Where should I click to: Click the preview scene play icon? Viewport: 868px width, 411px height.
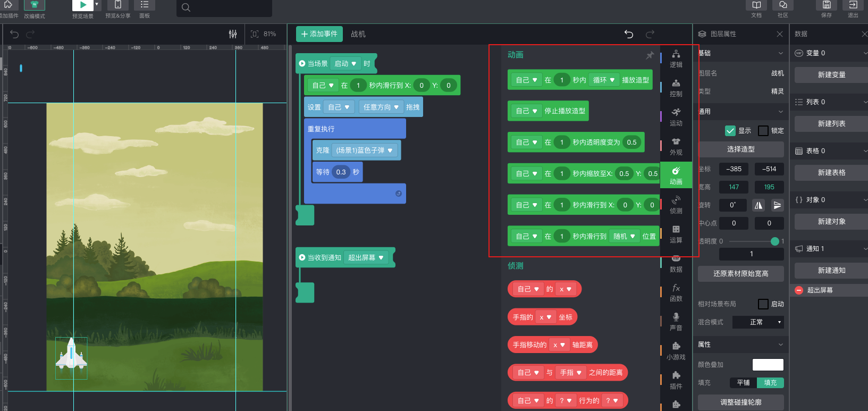83,5
